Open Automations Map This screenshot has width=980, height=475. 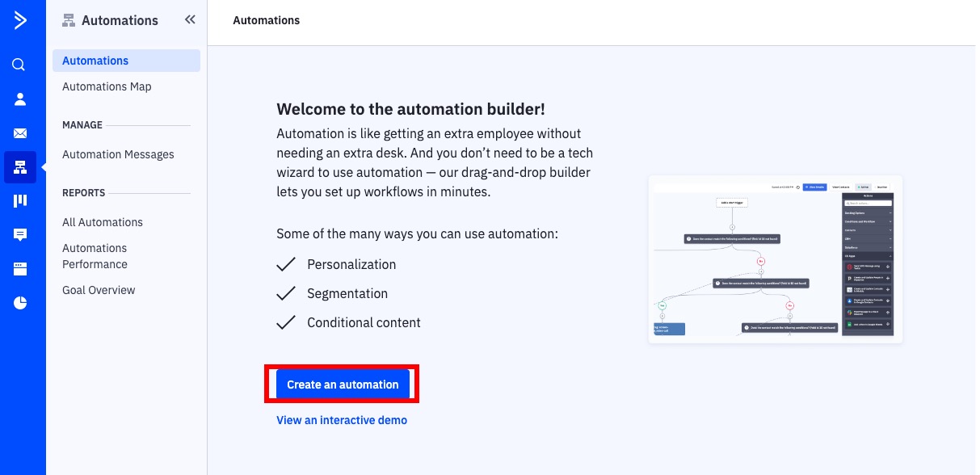tap(107, 86)
